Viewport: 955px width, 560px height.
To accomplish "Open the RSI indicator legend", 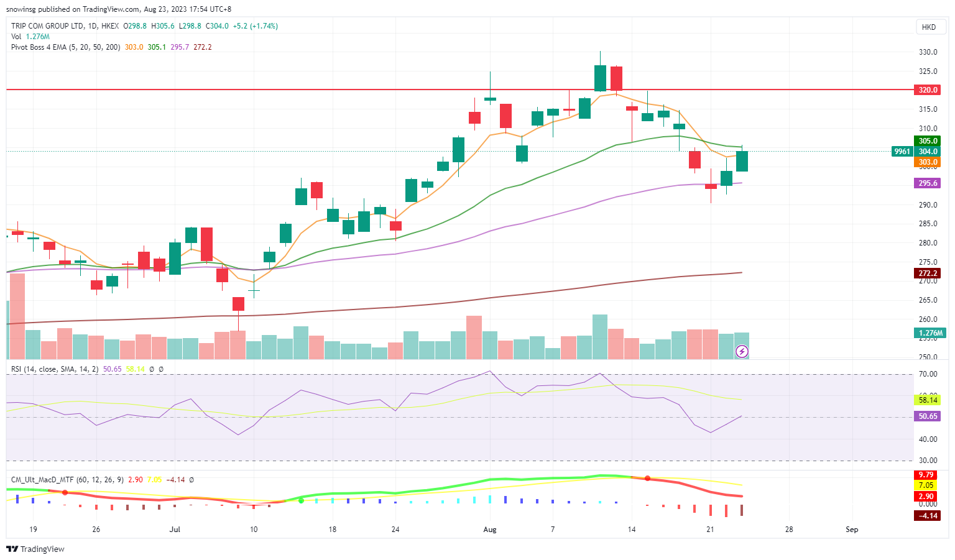I will pos(55,369).
